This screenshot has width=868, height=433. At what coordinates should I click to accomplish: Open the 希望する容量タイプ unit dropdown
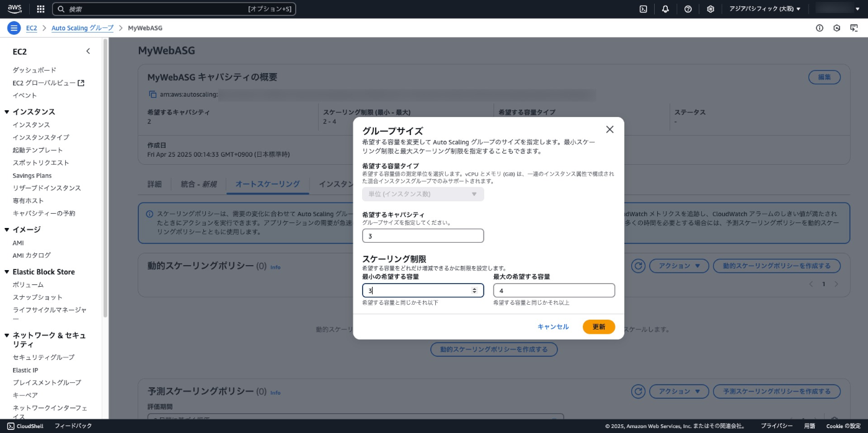[x=423, y=195]
